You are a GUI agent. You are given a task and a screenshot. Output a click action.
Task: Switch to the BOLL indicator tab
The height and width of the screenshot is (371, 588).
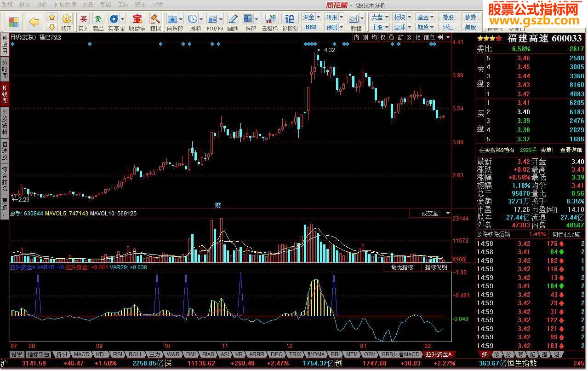136,354
